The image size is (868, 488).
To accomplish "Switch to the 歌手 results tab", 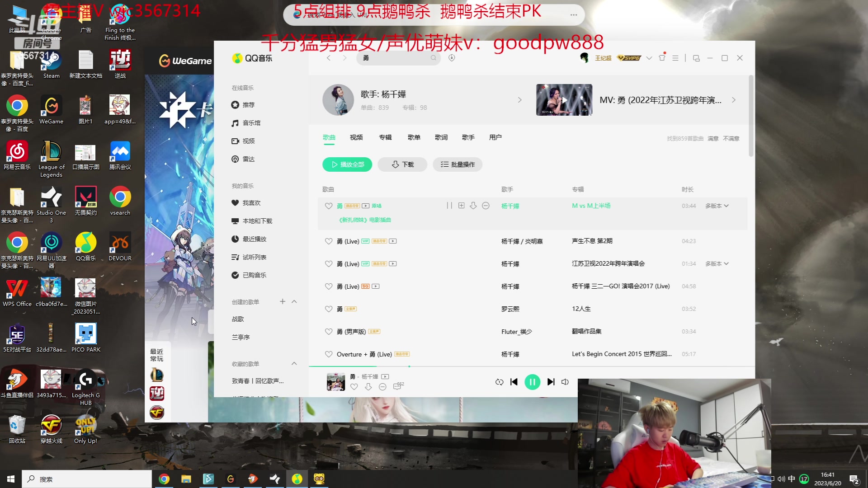I will tap(468, 137).
